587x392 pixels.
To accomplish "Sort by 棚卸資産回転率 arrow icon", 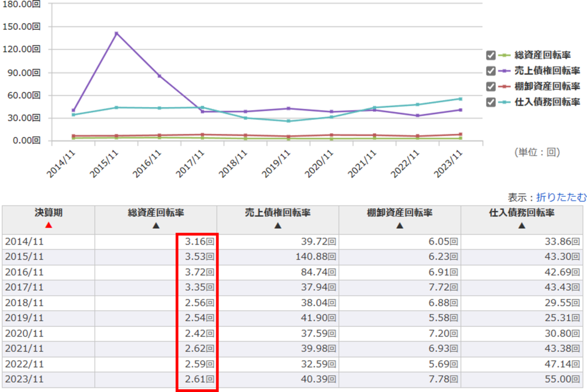I will [x=400, y=225].
